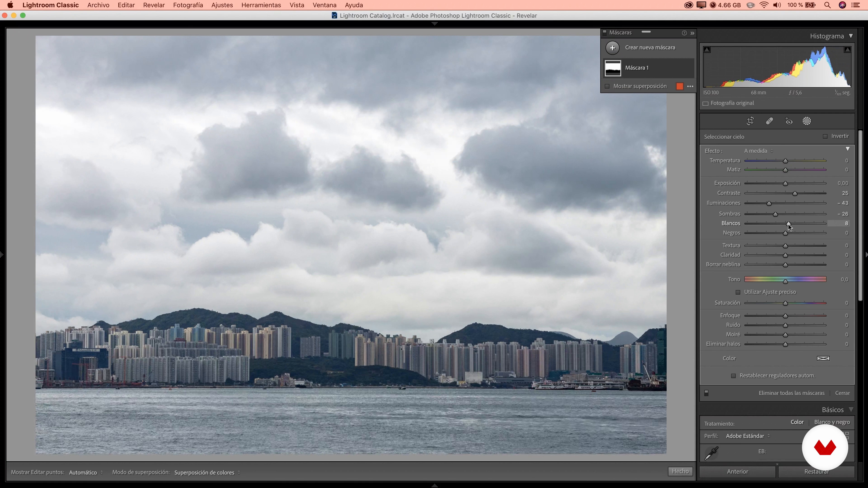The height and width of the screenshot is (488, 868).
Task: Select the Red eye correction tool
Action: click(789, 121)
